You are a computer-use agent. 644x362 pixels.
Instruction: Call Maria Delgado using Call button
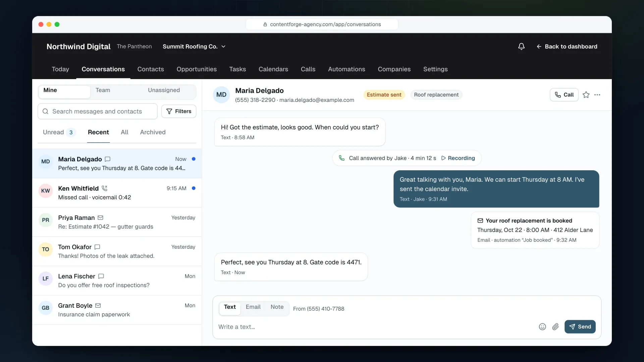564,95
